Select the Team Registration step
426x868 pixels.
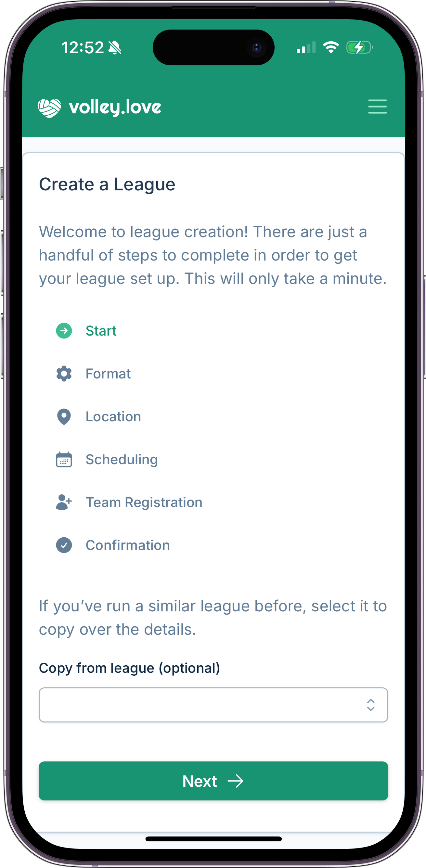[x=144, y=503]
